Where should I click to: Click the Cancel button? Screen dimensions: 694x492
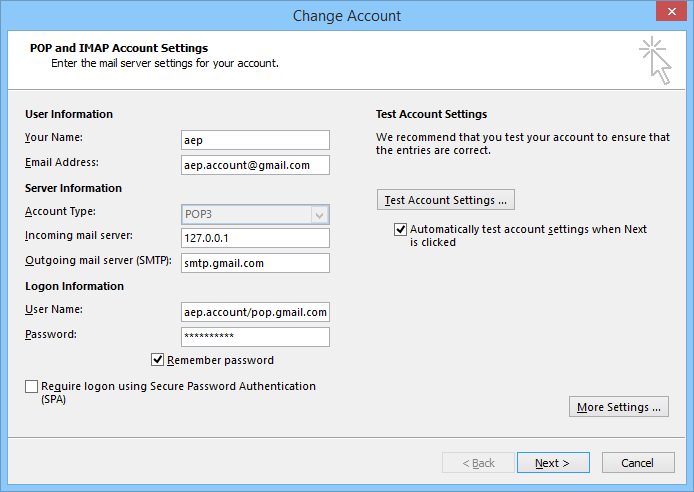click(638, 463)
